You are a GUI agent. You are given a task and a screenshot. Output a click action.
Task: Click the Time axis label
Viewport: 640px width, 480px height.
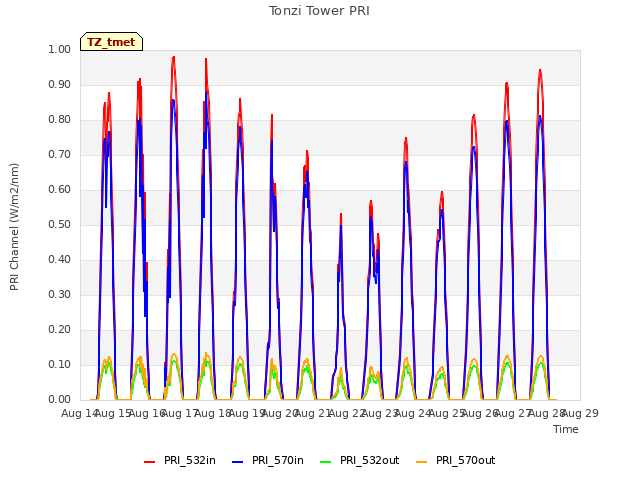(566, 429)
